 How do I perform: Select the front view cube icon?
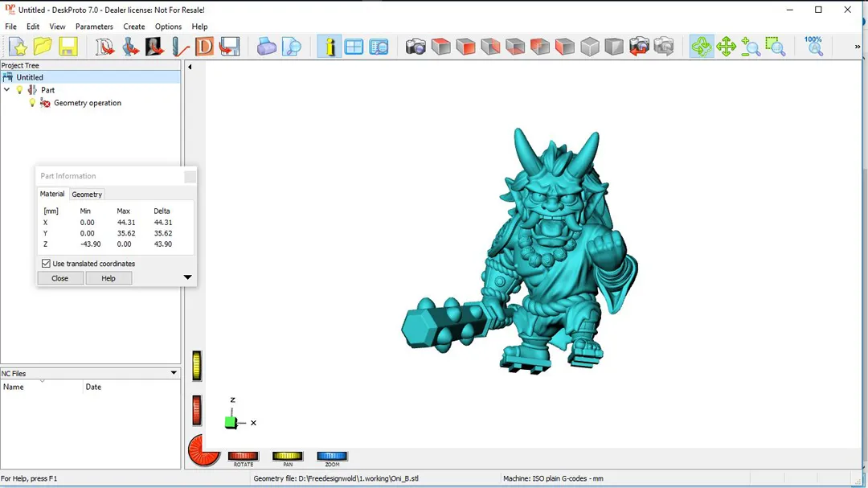point(465,47)
